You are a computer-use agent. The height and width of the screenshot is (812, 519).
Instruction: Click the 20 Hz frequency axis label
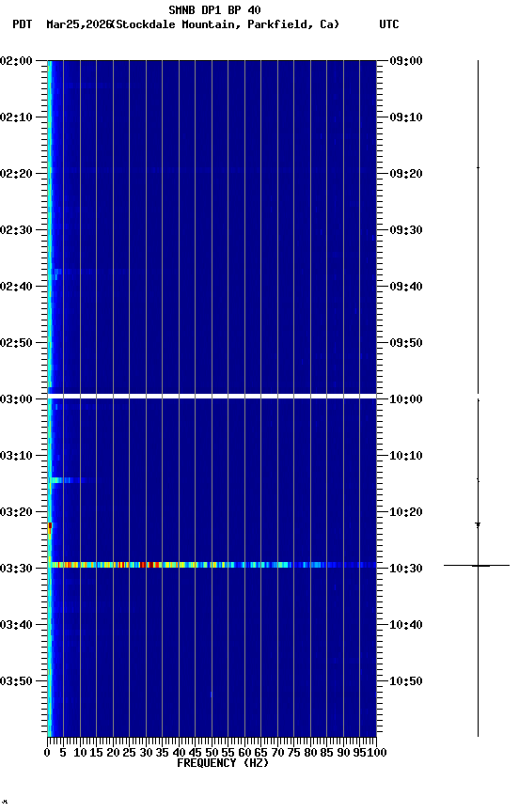click(x=113, y=753)
